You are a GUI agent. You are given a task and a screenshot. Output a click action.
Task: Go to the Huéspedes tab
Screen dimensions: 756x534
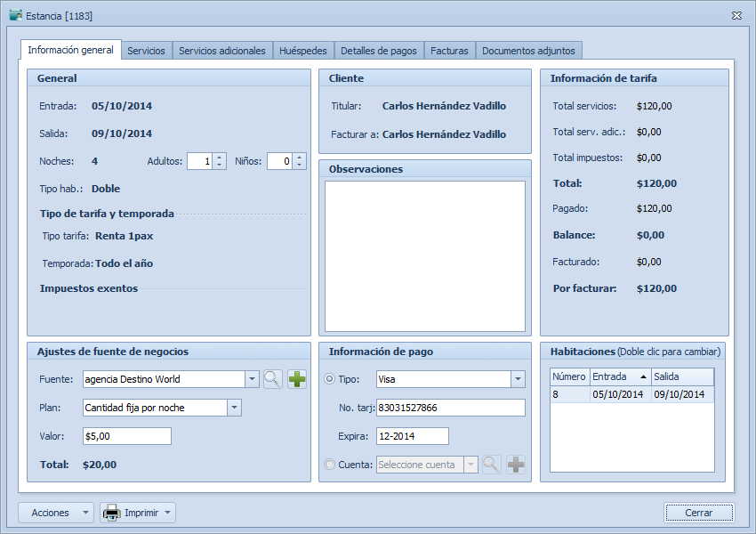pos(303,51)
